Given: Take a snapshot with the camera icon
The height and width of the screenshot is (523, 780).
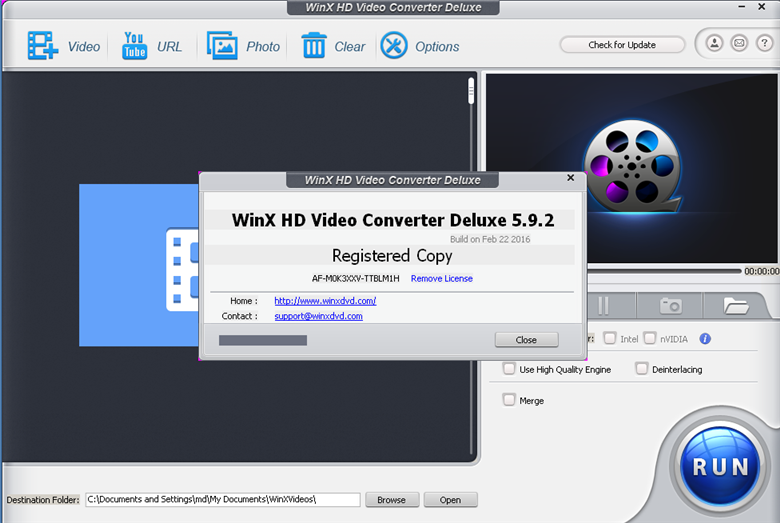Looking at the screenshot, I should (670, 306).
